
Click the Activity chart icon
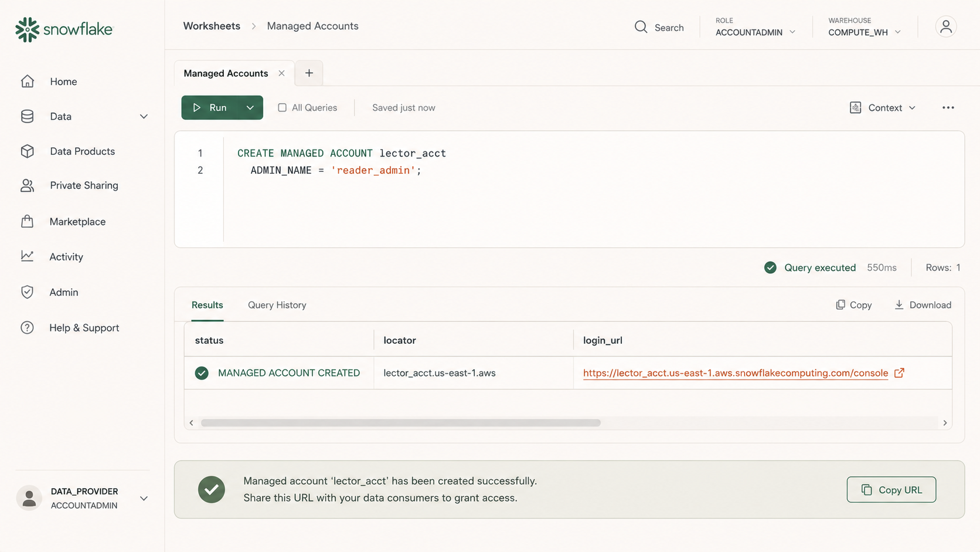click(x=28, y=256)
